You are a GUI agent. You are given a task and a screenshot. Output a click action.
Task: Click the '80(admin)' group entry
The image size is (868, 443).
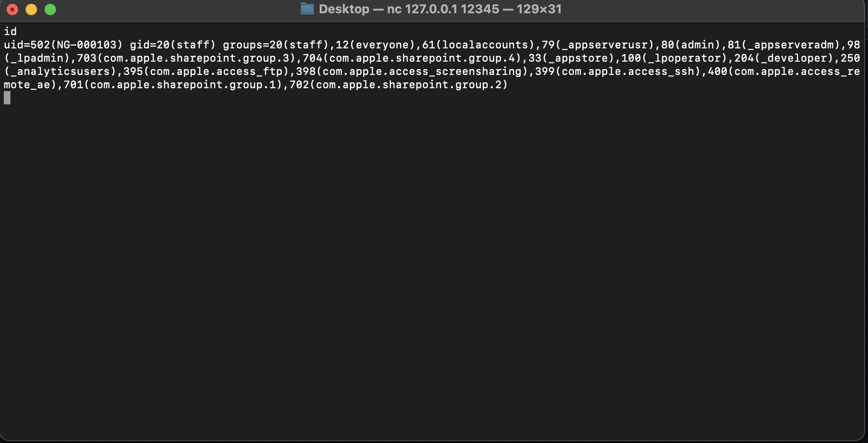tap(691, 45)
